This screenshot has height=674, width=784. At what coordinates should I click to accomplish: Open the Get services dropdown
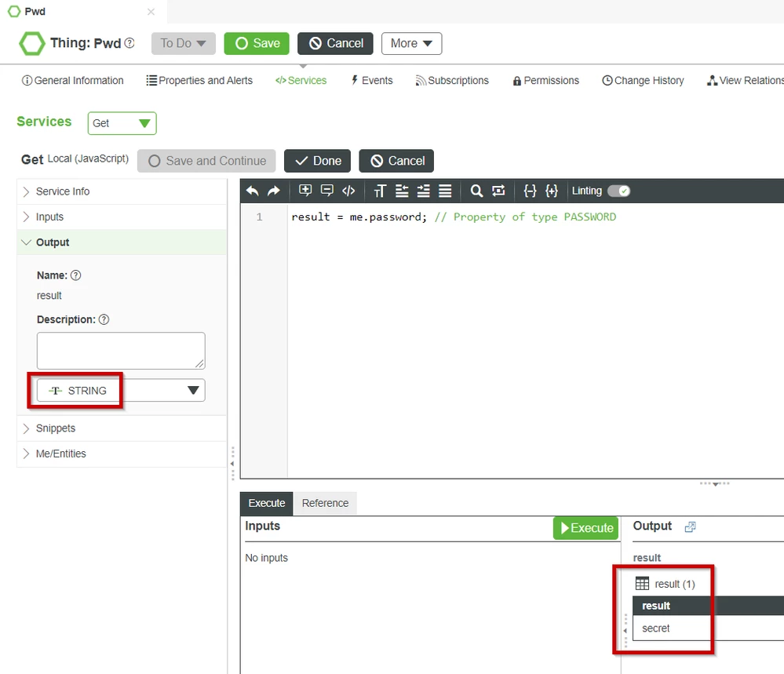pos(122,123)
